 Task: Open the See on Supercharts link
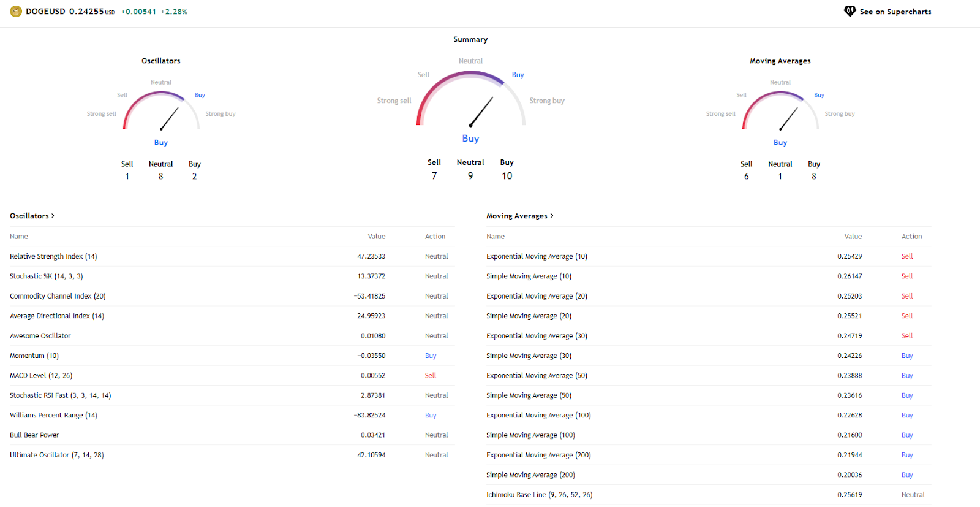pos(895,12)
